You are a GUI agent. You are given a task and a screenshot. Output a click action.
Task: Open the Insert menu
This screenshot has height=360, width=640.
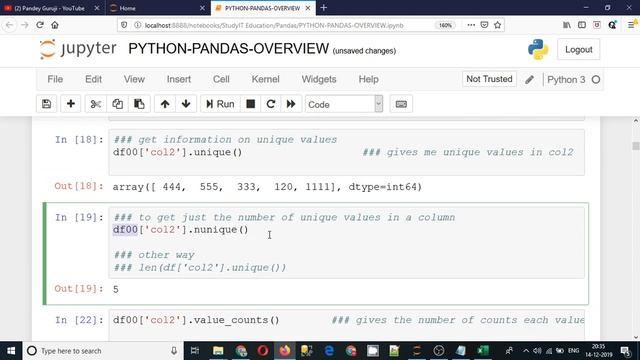pyautogui.click(x=179, y=79)
